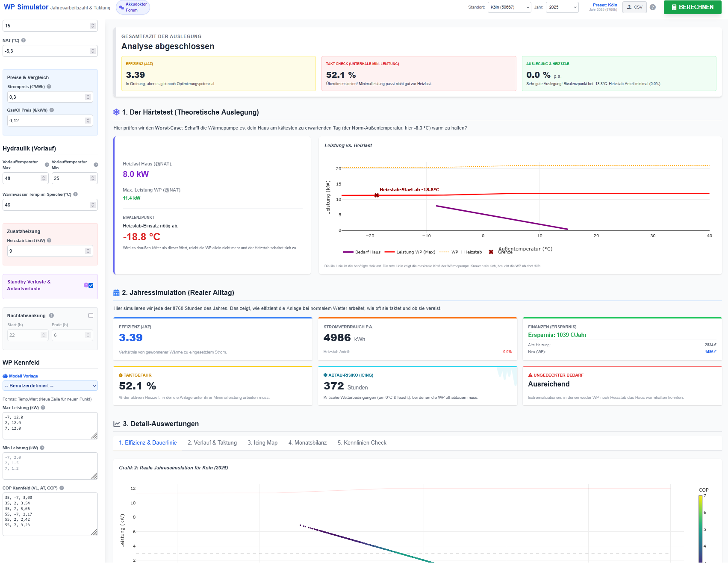Open the Standort Köln dropdown
The width and height of the screenshot is (728, 563).
pyautogui.click(x=509, y=7)
